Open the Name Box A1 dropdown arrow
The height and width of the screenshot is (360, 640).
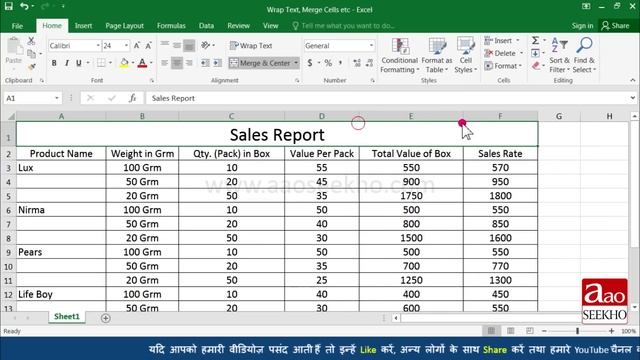pos(57,98)
